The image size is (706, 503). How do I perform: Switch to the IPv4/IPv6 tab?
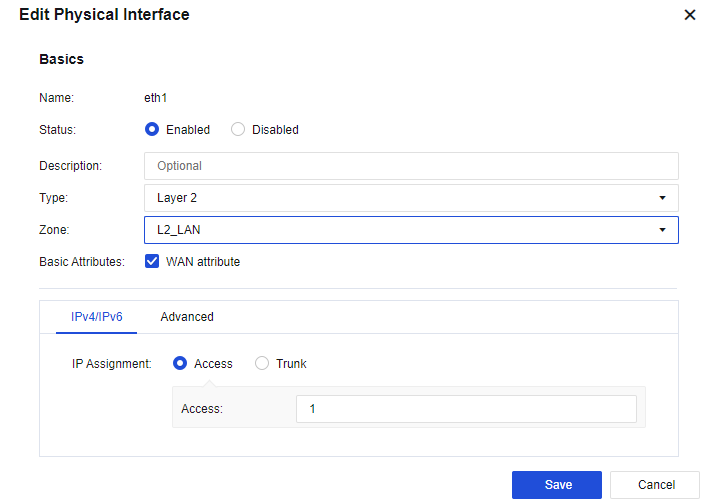point(96,317)
